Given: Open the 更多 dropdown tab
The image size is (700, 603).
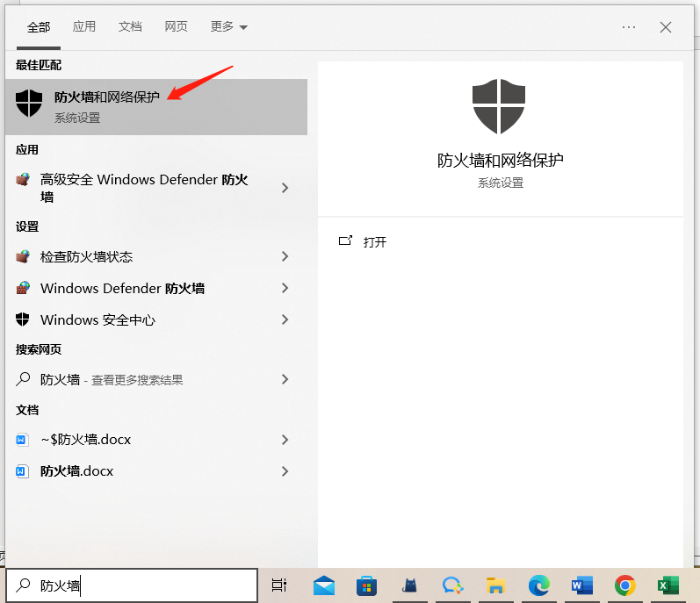Looking at the screenshot, I should (x=228, y=26).
